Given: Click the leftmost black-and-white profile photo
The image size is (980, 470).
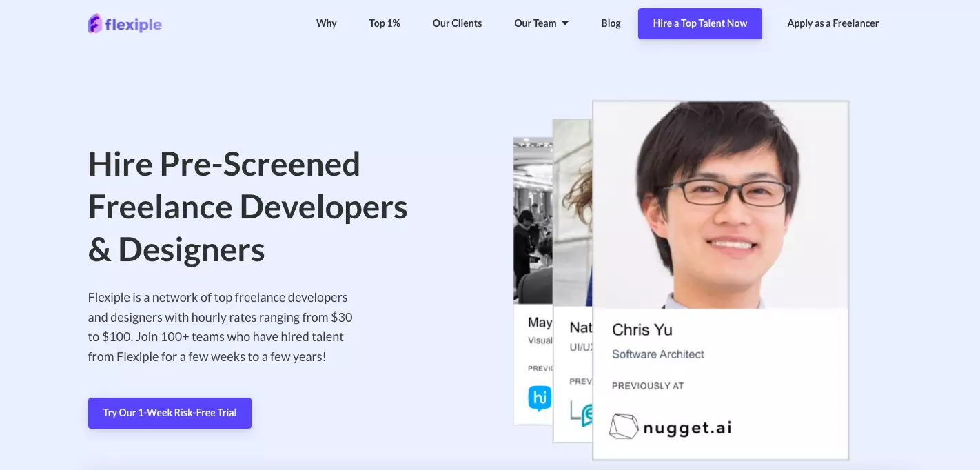Looking at the screenshot, I should [533, 221].
